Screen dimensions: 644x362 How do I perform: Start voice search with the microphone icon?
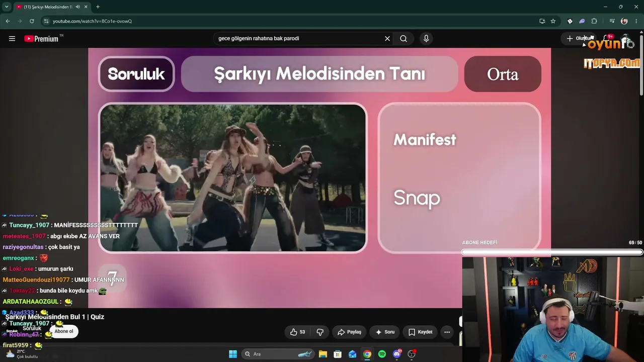[426, 39]
